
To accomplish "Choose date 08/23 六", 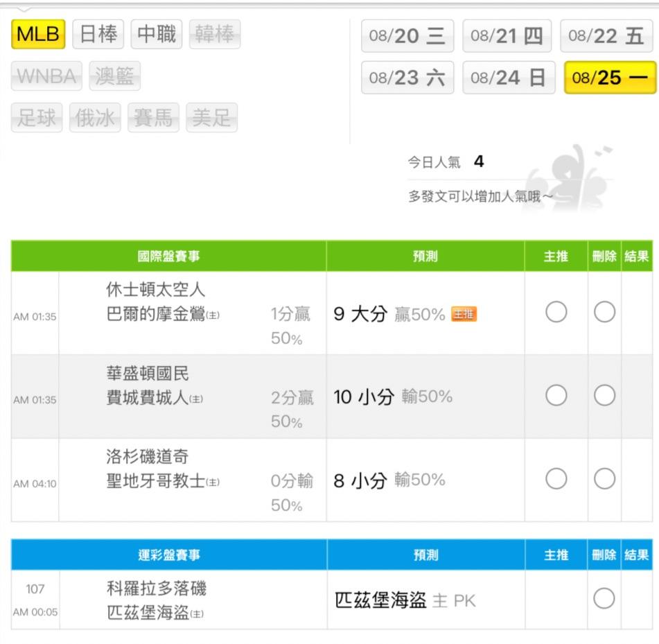I will click(x=407, y=78).
